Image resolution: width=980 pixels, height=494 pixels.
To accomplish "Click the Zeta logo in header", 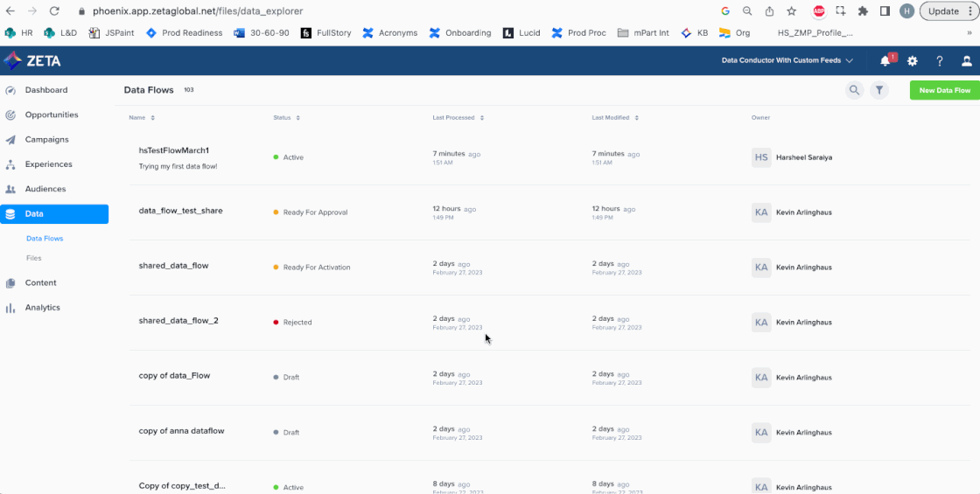I will click(32, 61).
